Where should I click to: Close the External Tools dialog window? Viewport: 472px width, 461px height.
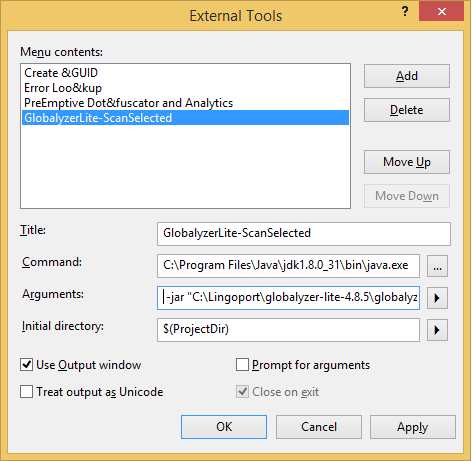pos(441,11)
